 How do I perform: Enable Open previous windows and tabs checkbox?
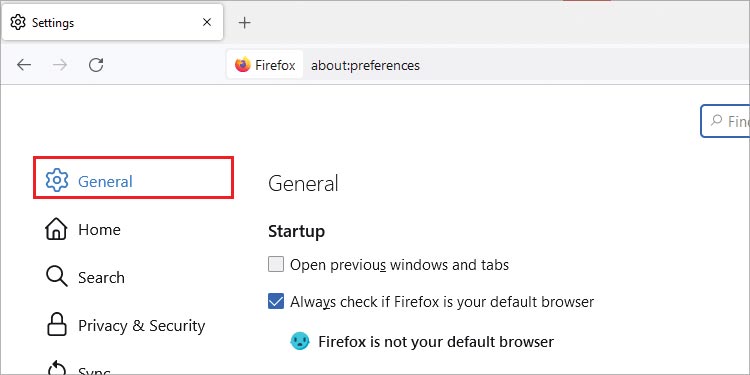click(276, 264)
